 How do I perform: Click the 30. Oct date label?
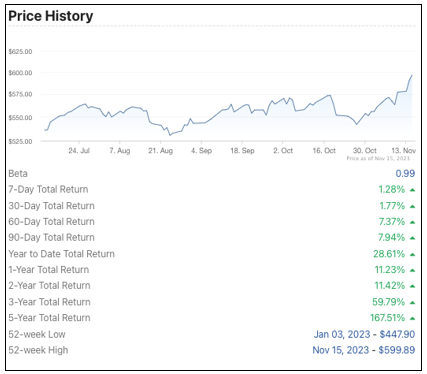point(365,151)
